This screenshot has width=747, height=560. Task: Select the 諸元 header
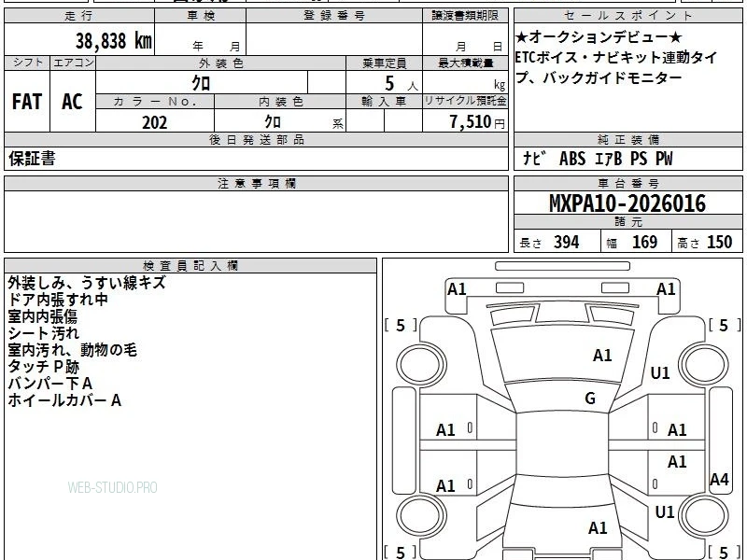pos(628,222)
